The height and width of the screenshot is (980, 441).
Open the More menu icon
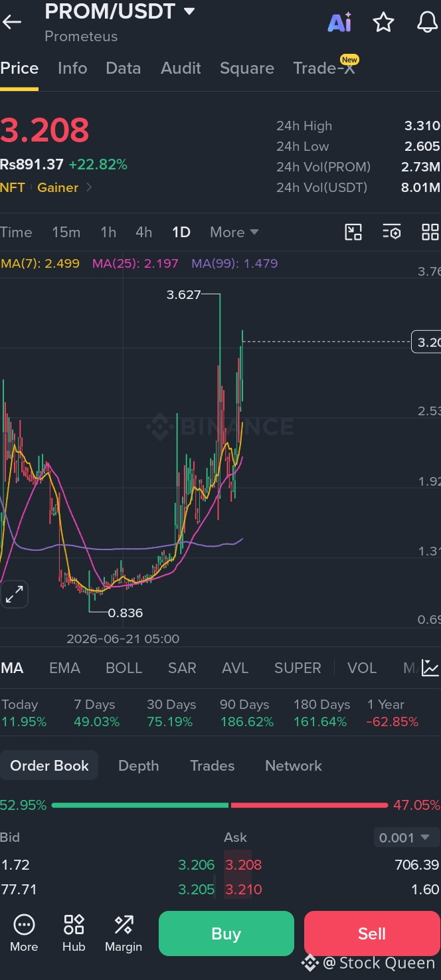(x=24, y=933)
